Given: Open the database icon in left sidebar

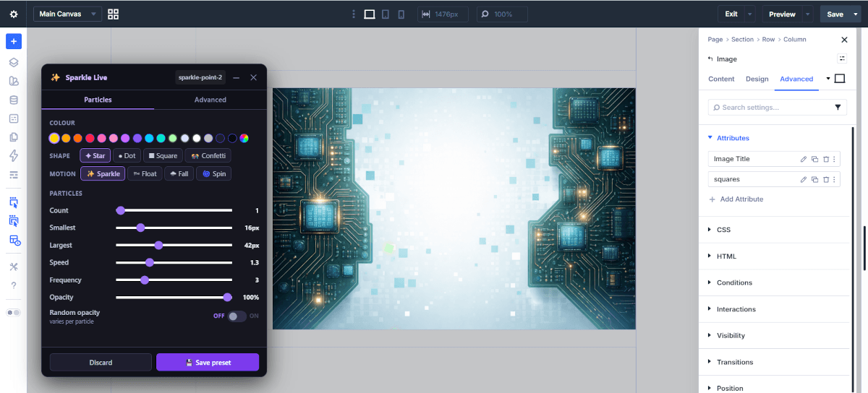Looking at the screenshot, I should point(14,100).
